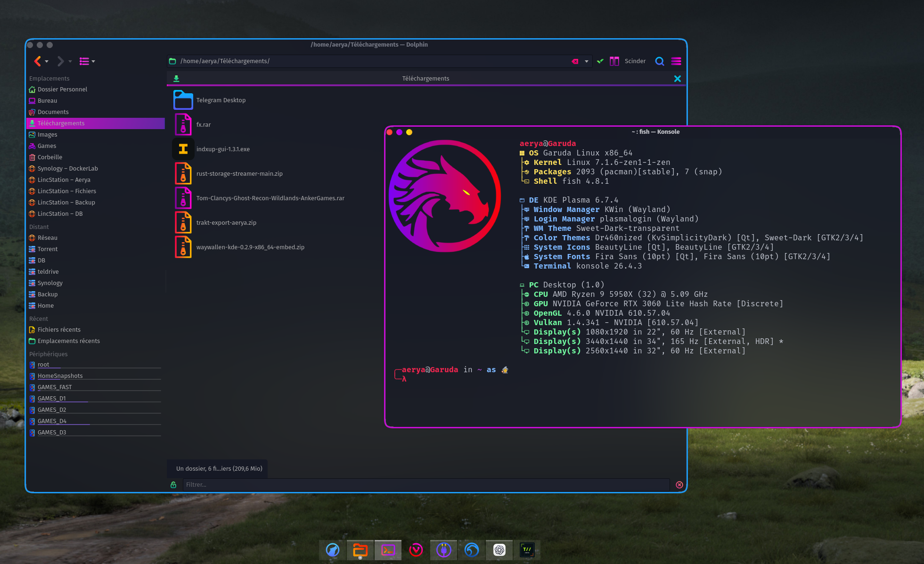The image size is (924, 564).
Task: Click the pink list view mode icon
Action: [x=84, y=61]
